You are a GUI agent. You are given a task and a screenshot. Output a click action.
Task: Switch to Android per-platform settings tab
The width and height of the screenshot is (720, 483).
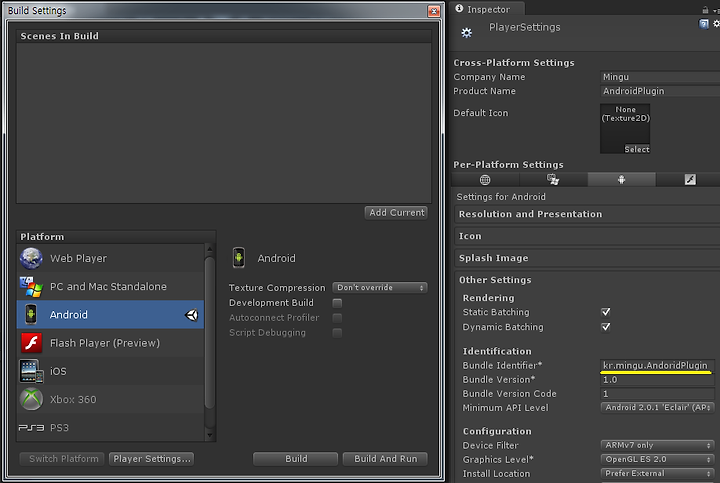(x=621, y=180)
